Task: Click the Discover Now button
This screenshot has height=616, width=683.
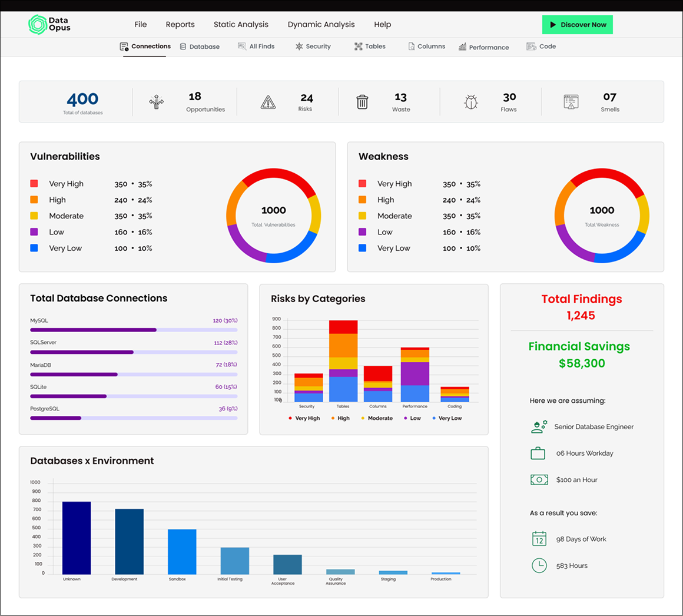Action: click(577, 24)
